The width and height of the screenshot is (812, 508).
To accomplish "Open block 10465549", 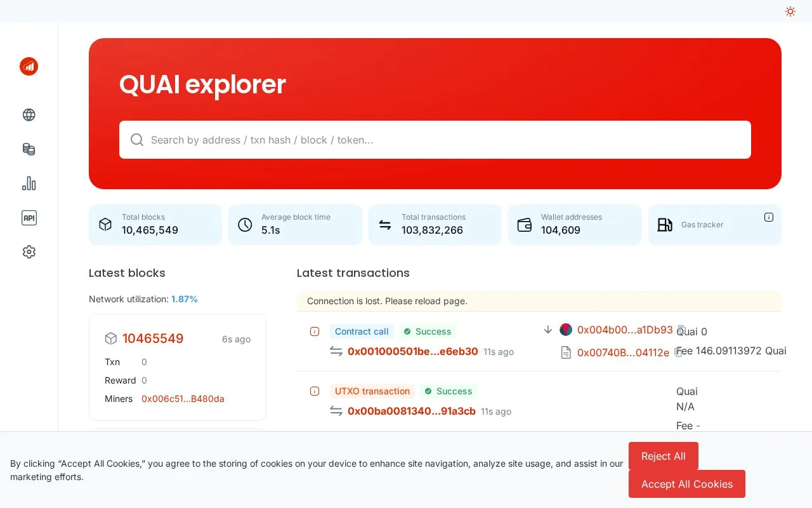I will click(153, 339).
